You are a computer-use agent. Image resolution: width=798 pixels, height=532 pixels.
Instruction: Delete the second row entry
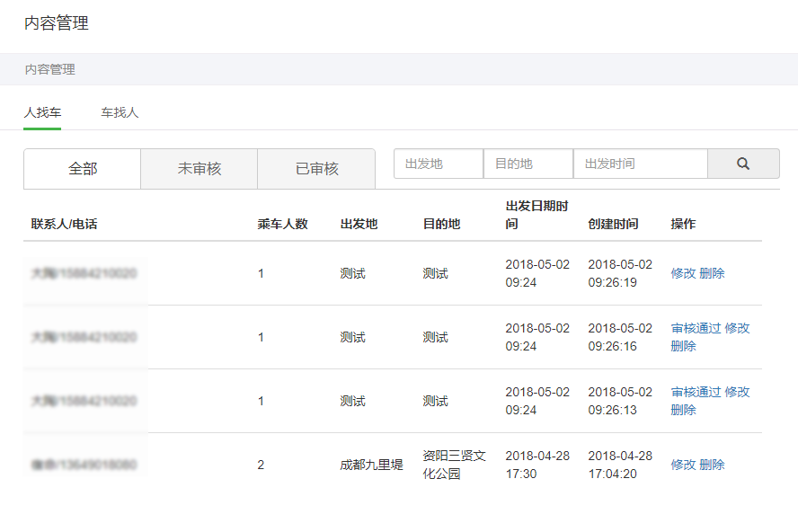point(683,346)
